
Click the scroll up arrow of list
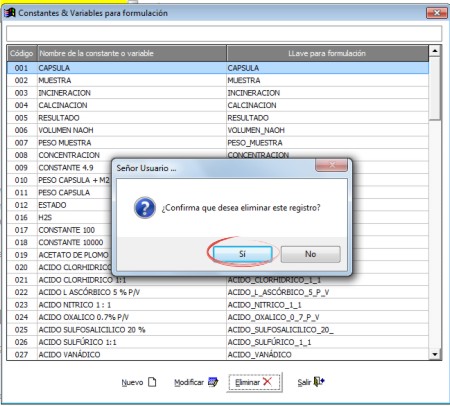tap(435, 51)
